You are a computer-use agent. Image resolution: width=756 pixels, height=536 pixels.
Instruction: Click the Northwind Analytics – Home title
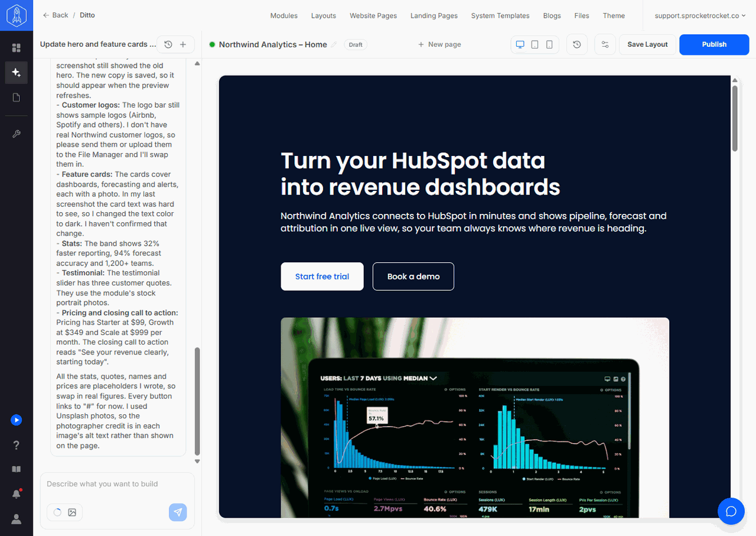point(273,44)
